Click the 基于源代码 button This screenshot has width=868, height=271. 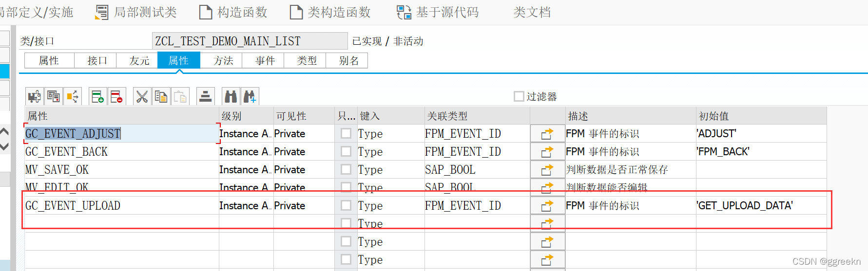(438, 12)
